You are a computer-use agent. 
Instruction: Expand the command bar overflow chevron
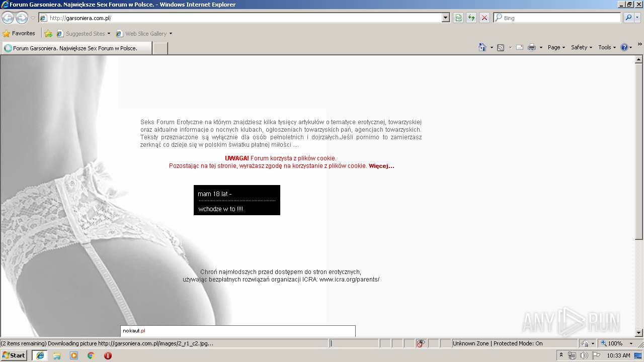[639, 45]
